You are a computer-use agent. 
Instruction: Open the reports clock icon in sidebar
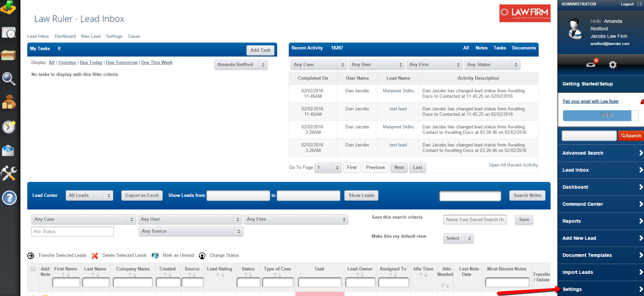click(x=9, y=33)
